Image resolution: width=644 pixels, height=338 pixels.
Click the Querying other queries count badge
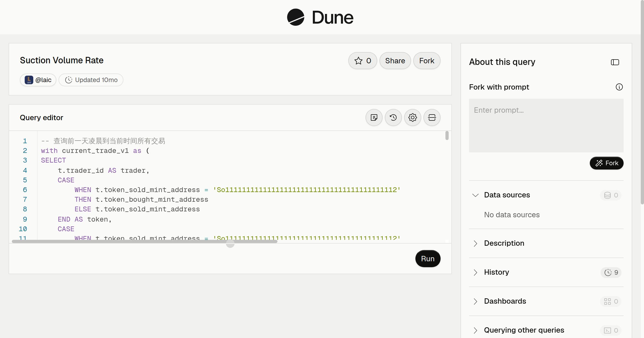611,330
